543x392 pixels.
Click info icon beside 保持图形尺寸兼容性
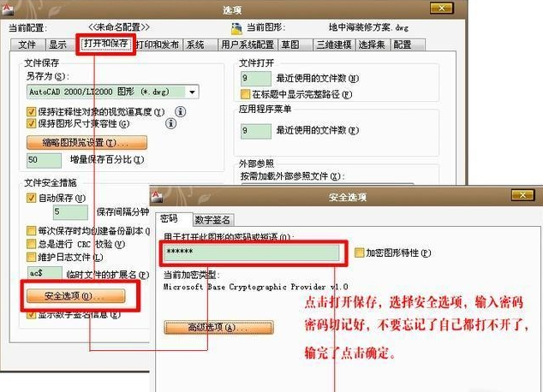[x=170, y=123]
